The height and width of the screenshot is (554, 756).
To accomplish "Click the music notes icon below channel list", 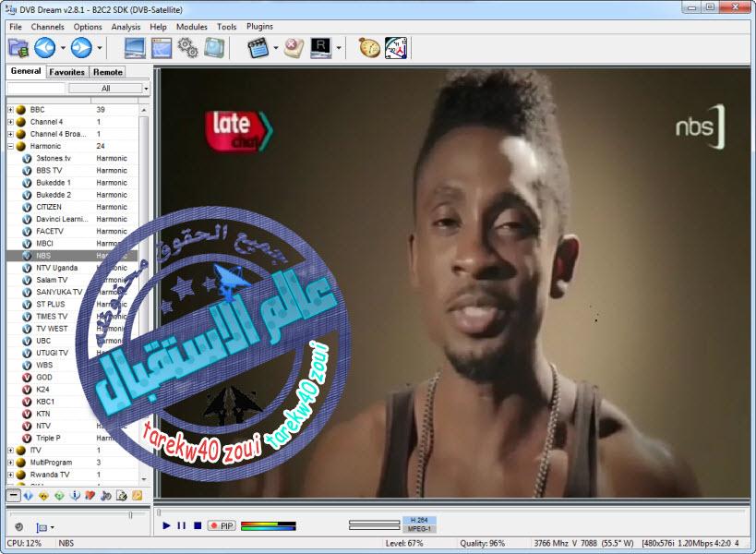I will click(x=106, y=496).
